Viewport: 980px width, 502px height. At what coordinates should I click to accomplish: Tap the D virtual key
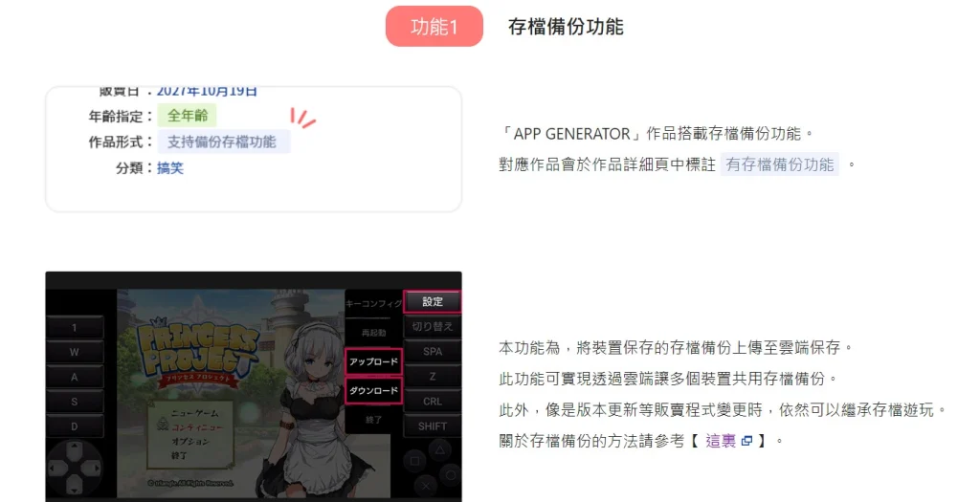(x=75, y=427)
